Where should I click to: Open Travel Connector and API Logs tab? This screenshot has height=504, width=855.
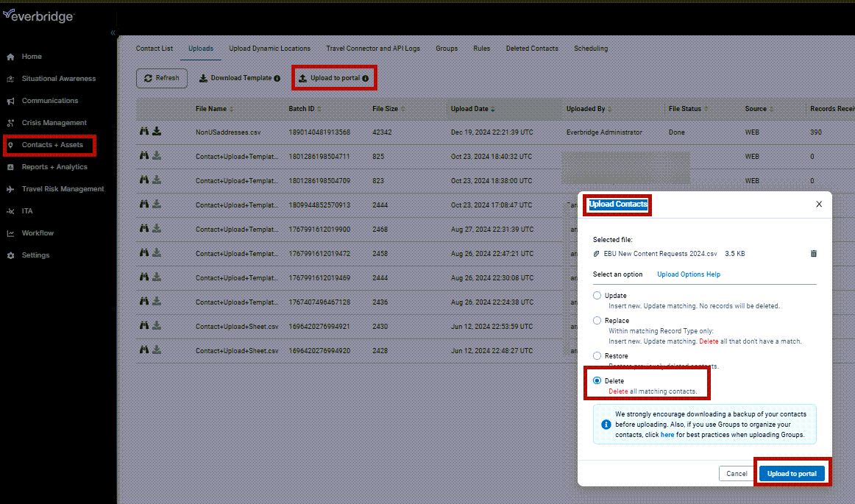373,49
